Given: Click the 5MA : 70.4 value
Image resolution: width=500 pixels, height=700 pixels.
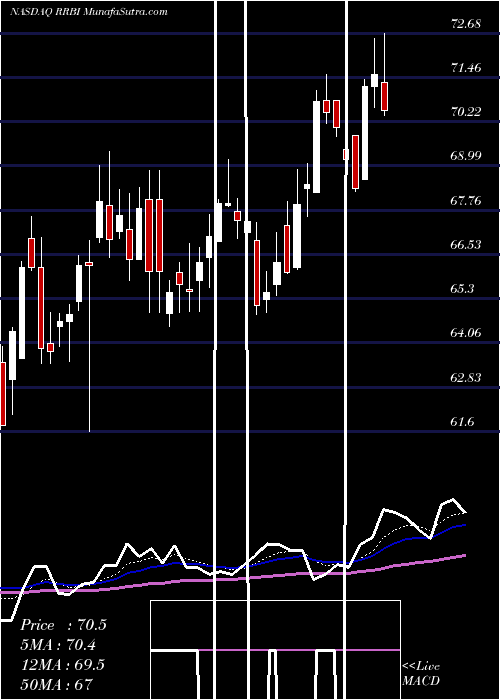Looking at the screenshot, I should click(x=58, y=645).
